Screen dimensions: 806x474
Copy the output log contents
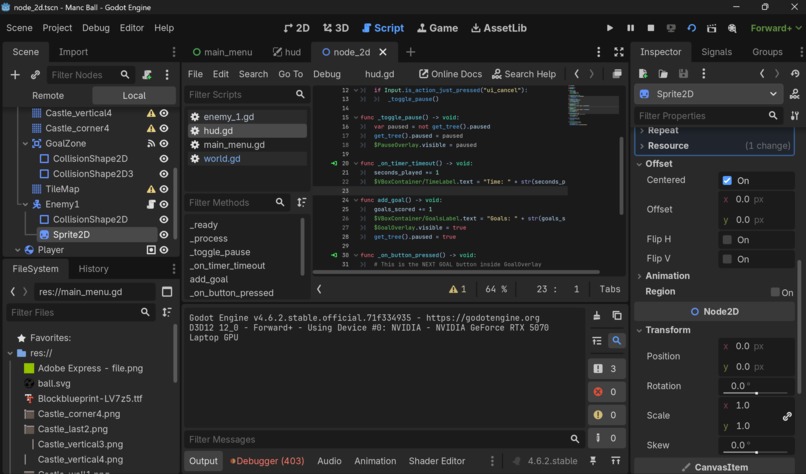tap(617, 316)
